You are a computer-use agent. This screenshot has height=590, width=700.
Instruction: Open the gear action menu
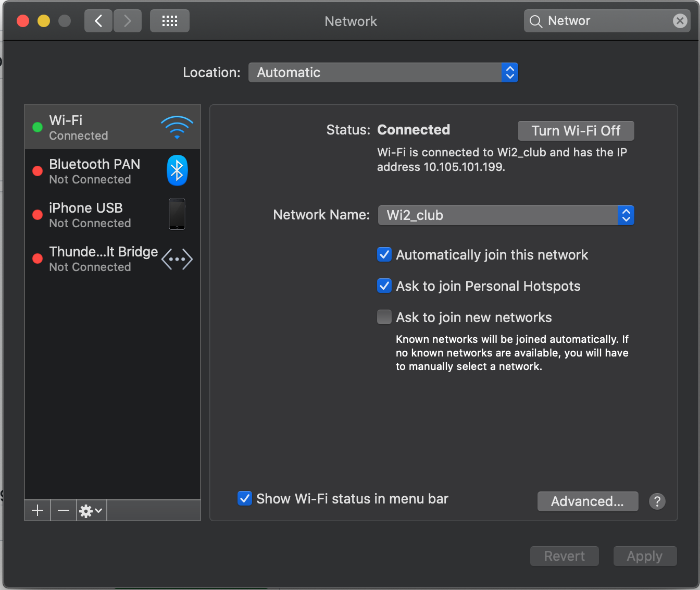tap(91, 511)
